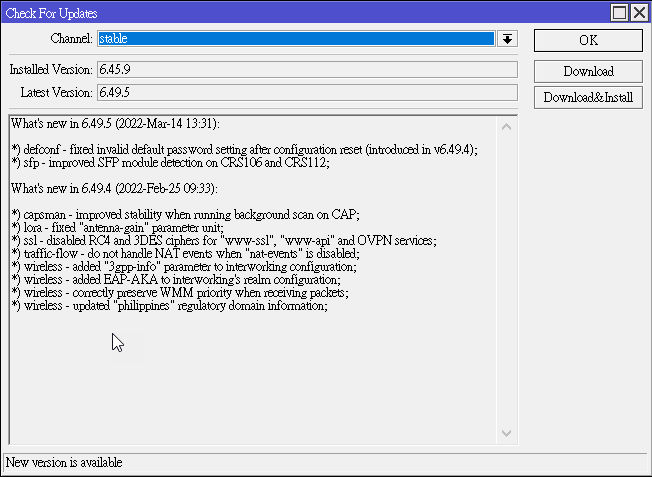
Task: Click the "Installed Version:" label
Action: pos(51,69)
